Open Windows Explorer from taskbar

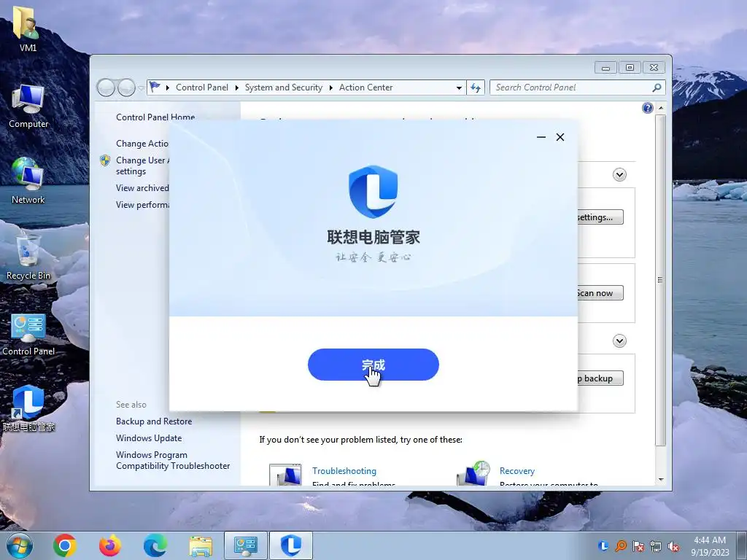point(201,545)
